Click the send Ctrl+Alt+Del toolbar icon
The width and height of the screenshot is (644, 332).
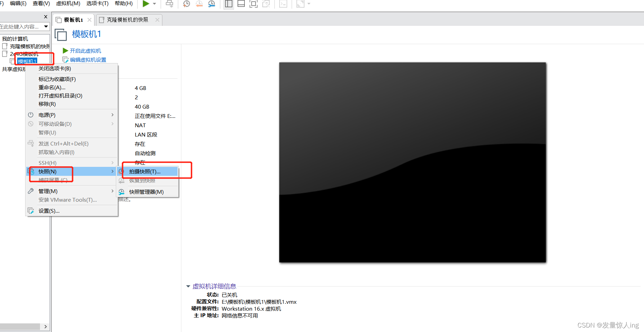[170, 4]
